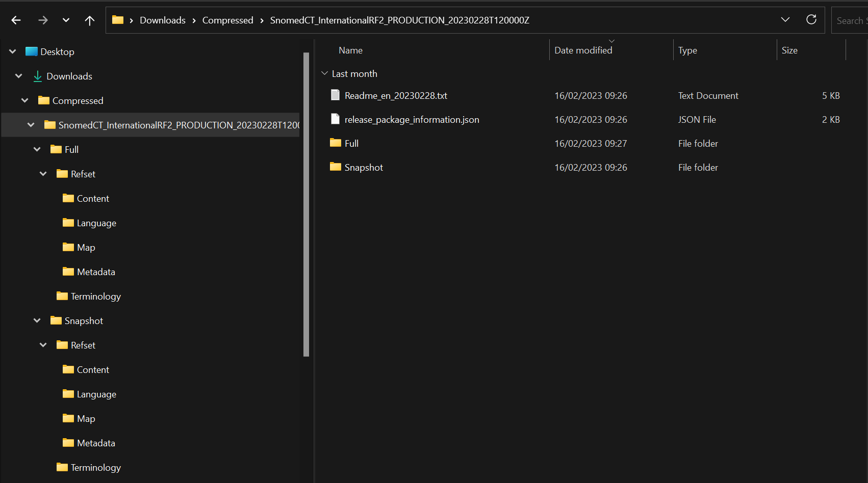Go up one folder level arrow
The height and width of the screenshot is (483, 868).
click(89, 20)
